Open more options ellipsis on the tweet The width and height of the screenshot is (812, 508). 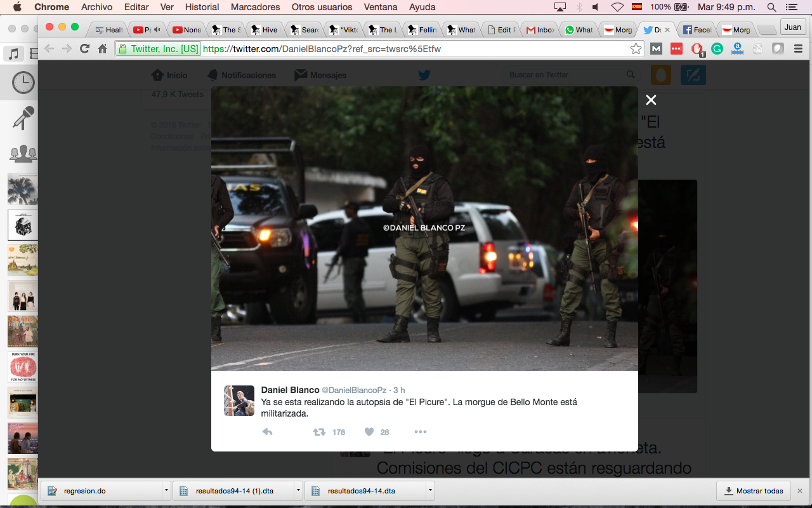point(420,432)
